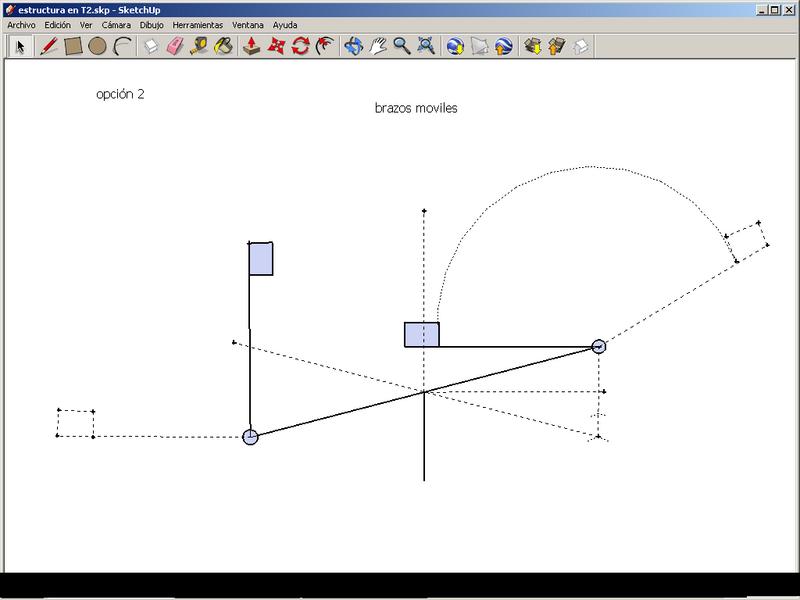Click the lower-left pivot circle

(x=250, y=436)
